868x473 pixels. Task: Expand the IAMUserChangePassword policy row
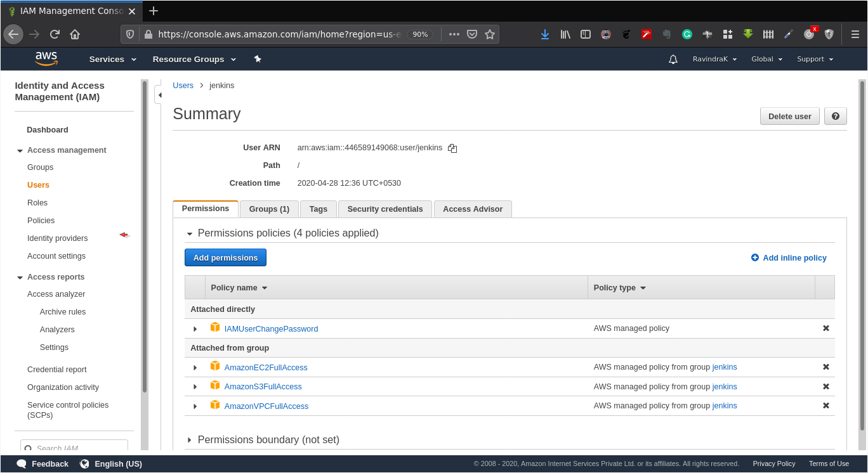pos(195,329)
